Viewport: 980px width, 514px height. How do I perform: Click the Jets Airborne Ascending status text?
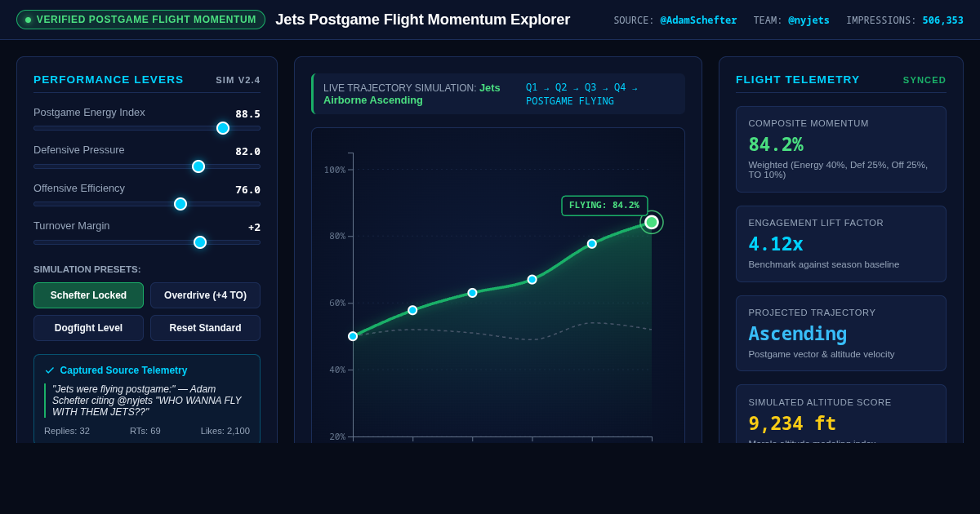412,94
